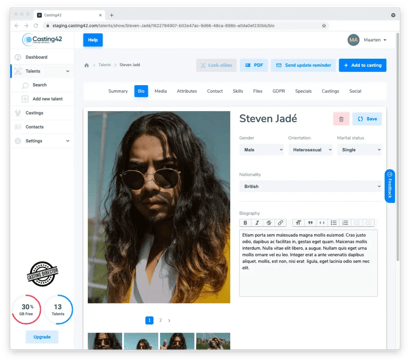This screenshot has width=410, height=362.
Task: Close the Casting42 browser tab
Action: 100,15
